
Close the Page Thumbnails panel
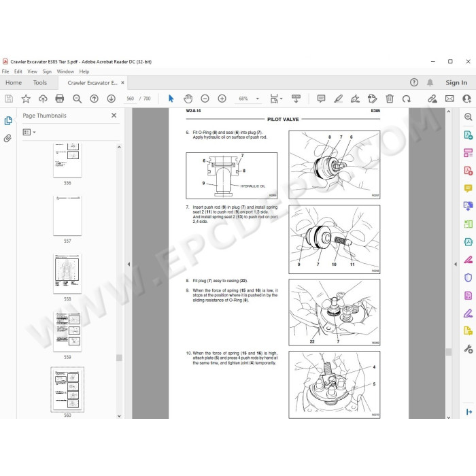114,116
